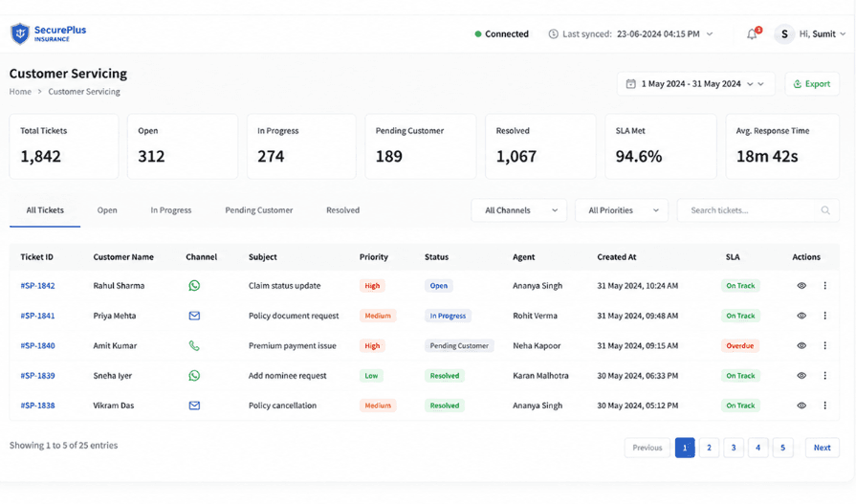View ticket #SP-1840 using eye icon
Image resolution: width=856 pixels, height=504 pixels.
click(801, 345)
